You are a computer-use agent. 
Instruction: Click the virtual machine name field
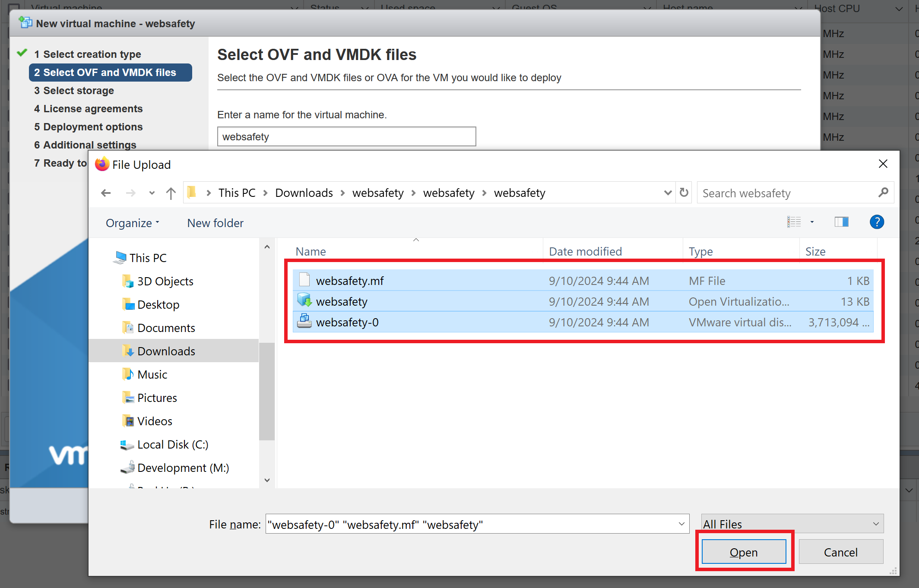346,136
